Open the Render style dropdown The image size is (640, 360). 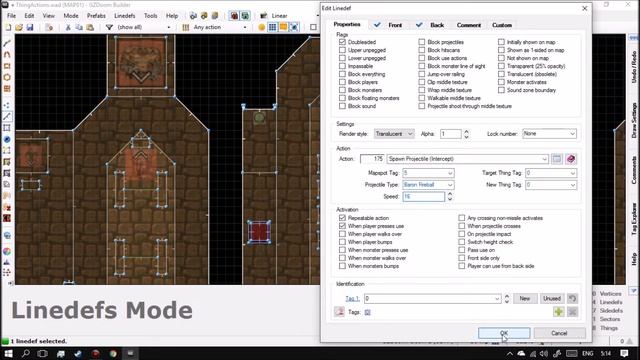(394, 134)
